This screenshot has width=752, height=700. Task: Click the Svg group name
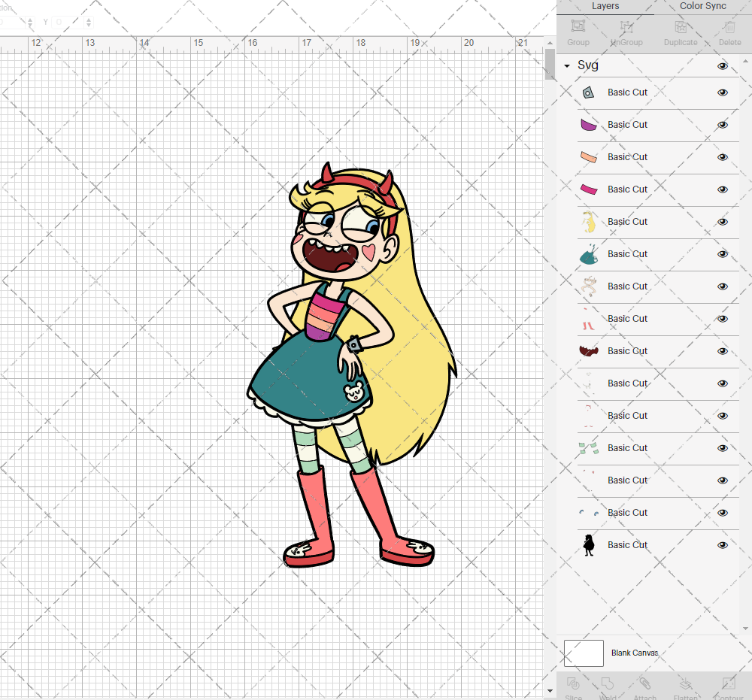588,65
